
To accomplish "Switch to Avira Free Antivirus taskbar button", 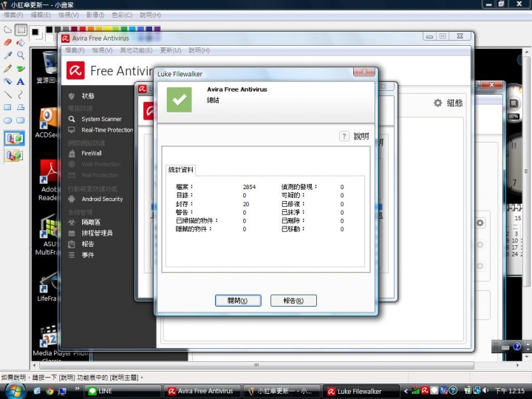I will pyautogui.click(x=202, y=391).
